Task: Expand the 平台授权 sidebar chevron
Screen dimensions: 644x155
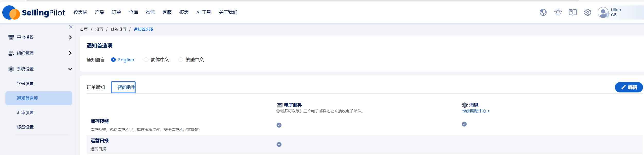Action: pyautogui.click(x=70, y=37)
